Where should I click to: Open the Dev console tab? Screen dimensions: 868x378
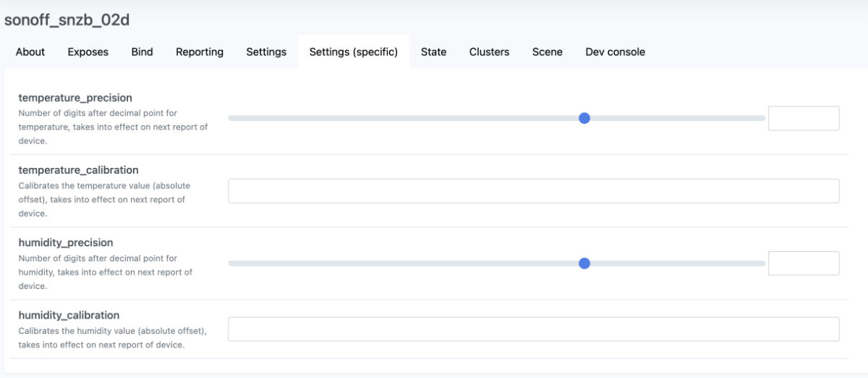616,52
